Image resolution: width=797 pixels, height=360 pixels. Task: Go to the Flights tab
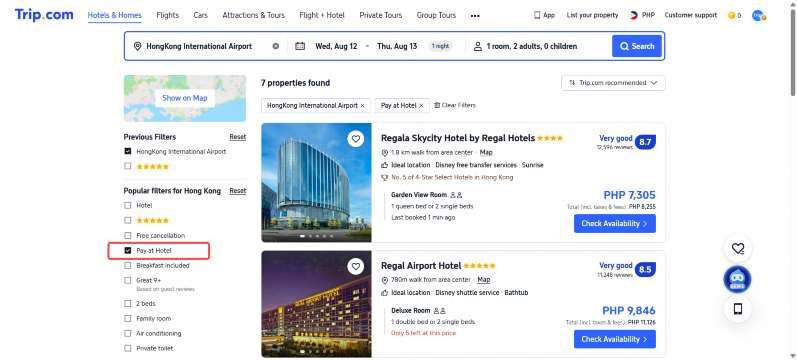tap(168, 15)
